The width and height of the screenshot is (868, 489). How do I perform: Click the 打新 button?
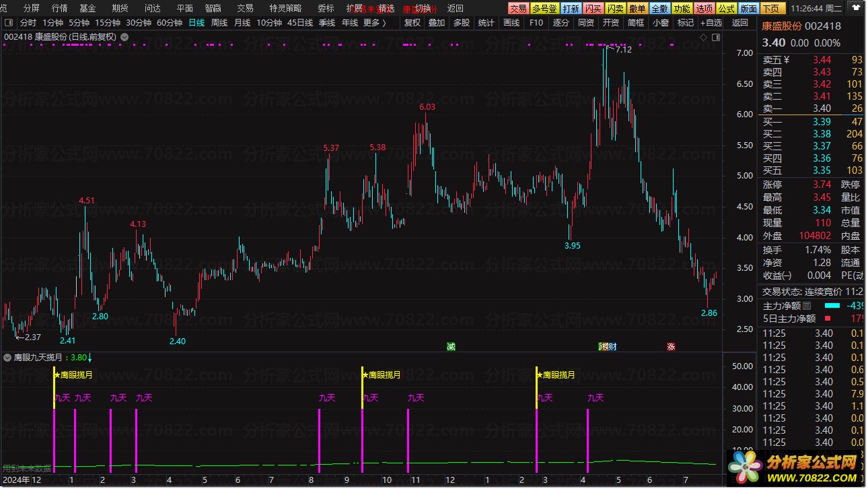(571, 9)
